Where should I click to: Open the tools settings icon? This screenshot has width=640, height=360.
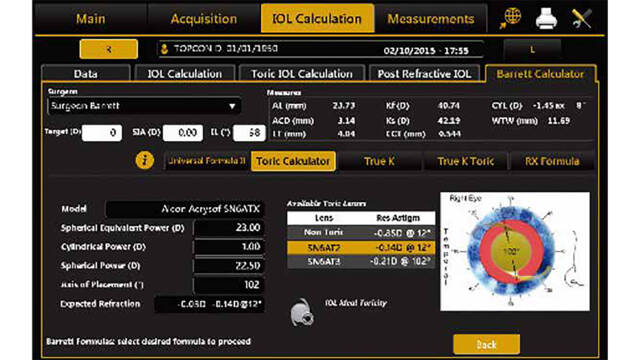click(582, 18)
